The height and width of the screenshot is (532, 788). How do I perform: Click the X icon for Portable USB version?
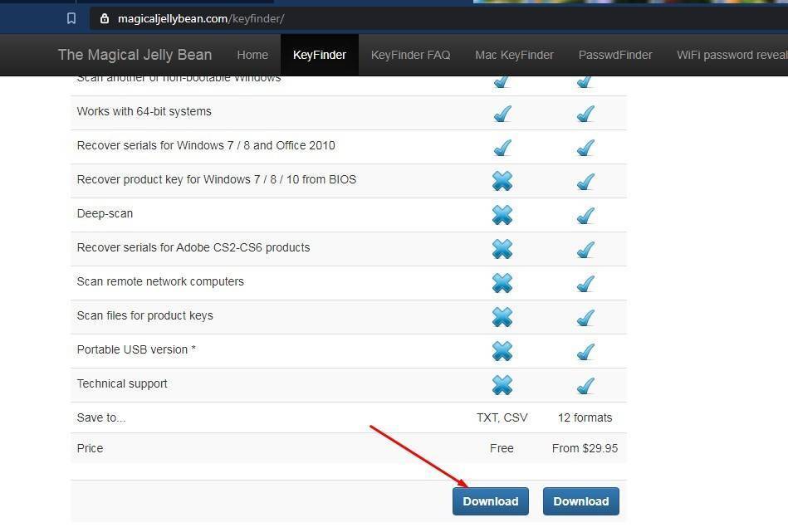pyautogui.click(x=502, y=351)
